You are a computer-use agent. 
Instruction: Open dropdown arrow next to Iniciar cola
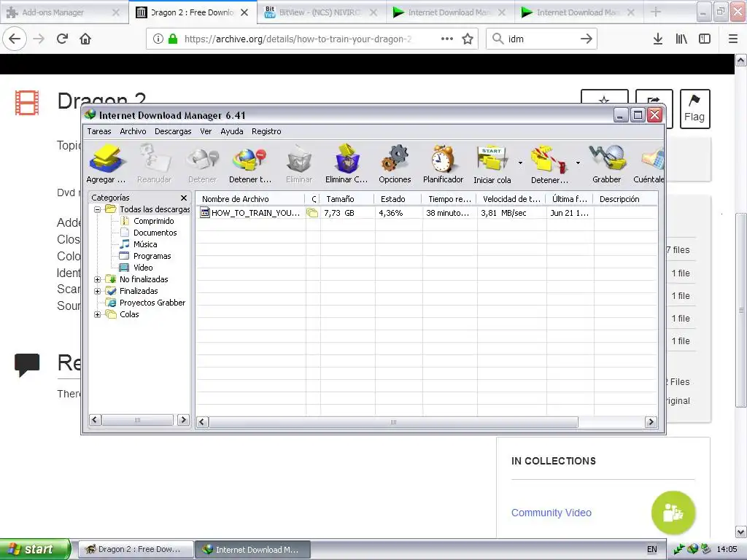click(520, 163)
